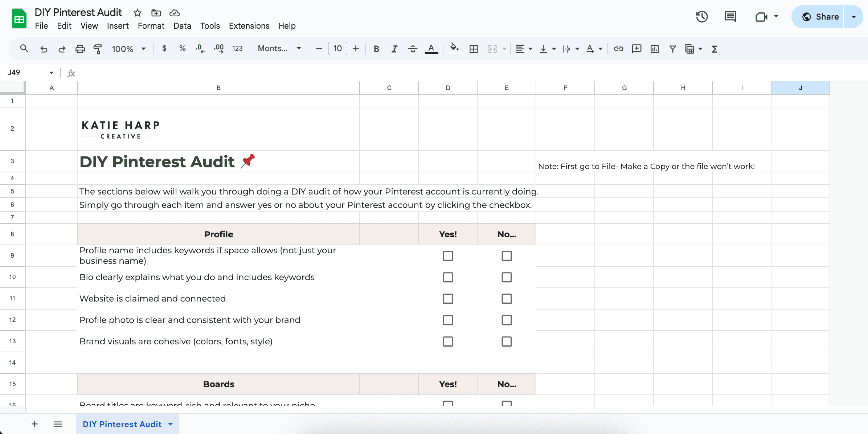Format as currency with dollar icon
868x434 pixels.
coord(164,48)
